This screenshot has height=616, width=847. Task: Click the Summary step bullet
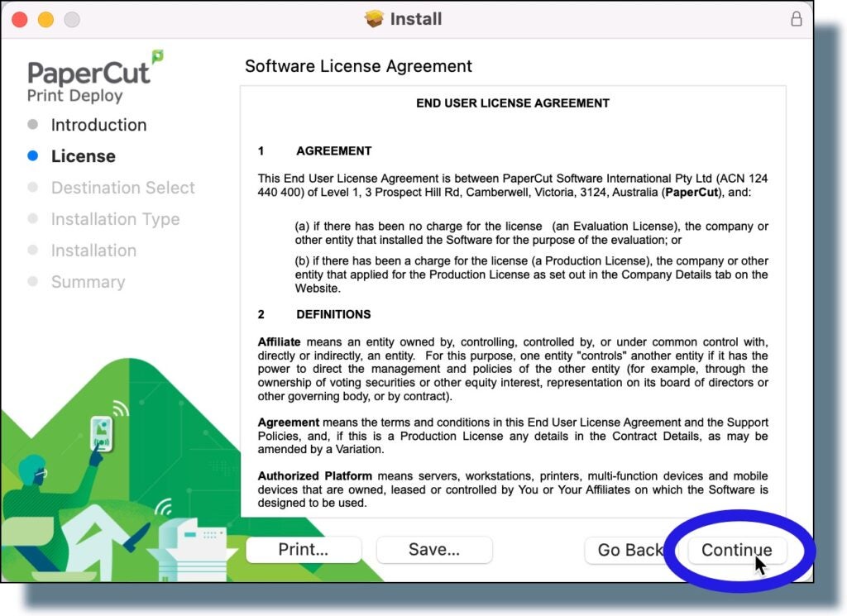tap(32, 282)
